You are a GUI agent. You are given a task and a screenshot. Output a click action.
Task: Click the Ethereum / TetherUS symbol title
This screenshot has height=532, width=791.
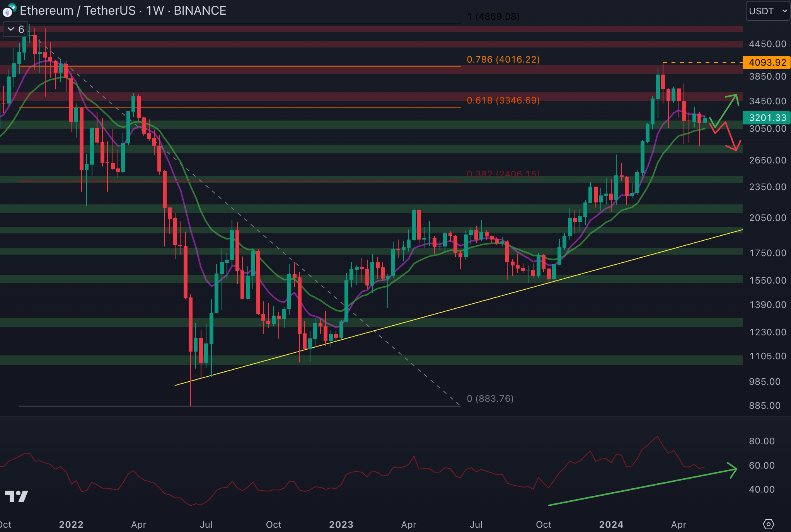click(77, 10)
